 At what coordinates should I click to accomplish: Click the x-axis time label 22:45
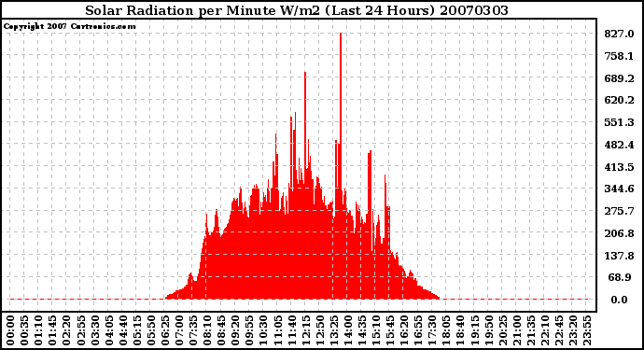[558, 330]
